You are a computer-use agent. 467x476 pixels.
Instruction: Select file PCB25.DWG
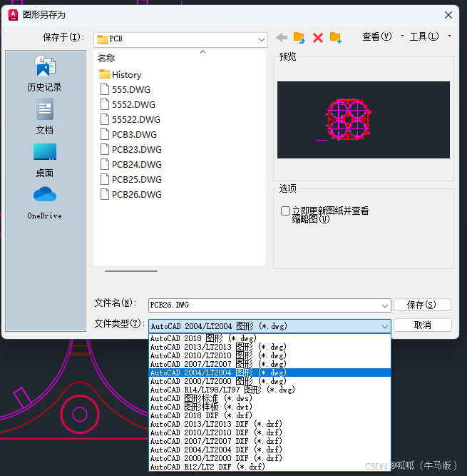pyautogui.click(x=131, y=179)
